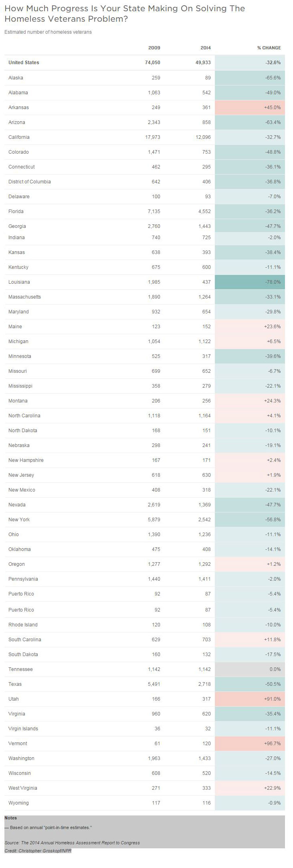Click the 2009 column header

click(154, 48)
